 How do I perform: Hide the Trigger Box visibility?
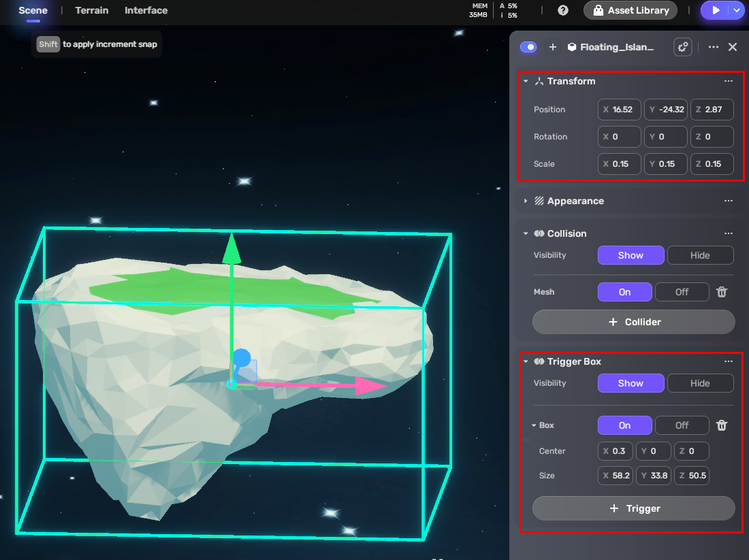coord(700,383)
